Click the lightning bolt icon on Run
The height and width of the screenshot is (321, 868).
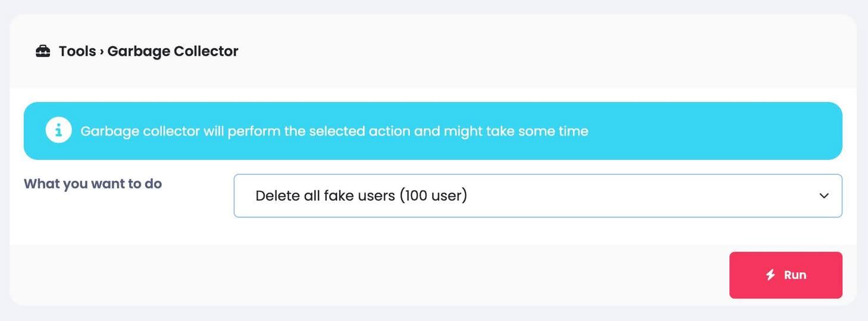(770, 275)
